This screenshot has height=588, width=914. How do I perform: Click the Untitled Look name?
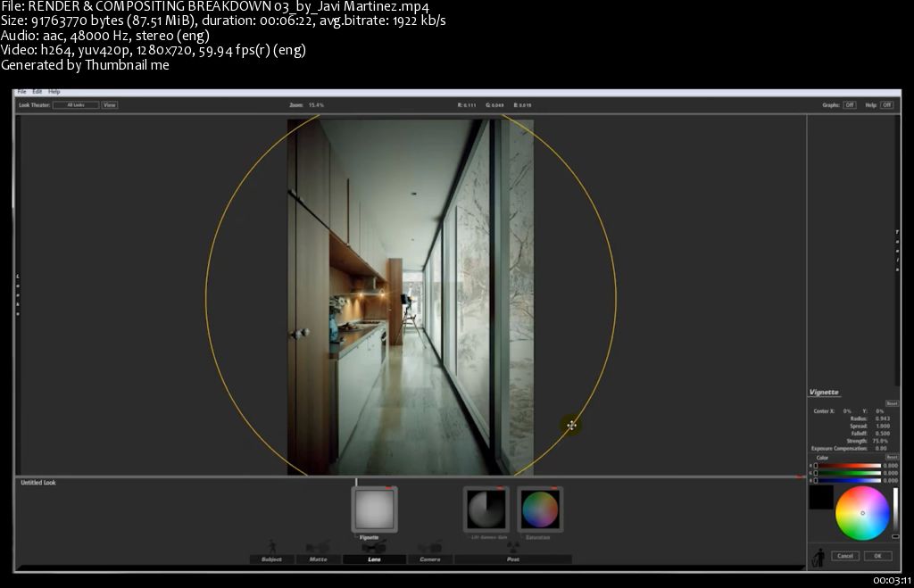pos(37,483)
